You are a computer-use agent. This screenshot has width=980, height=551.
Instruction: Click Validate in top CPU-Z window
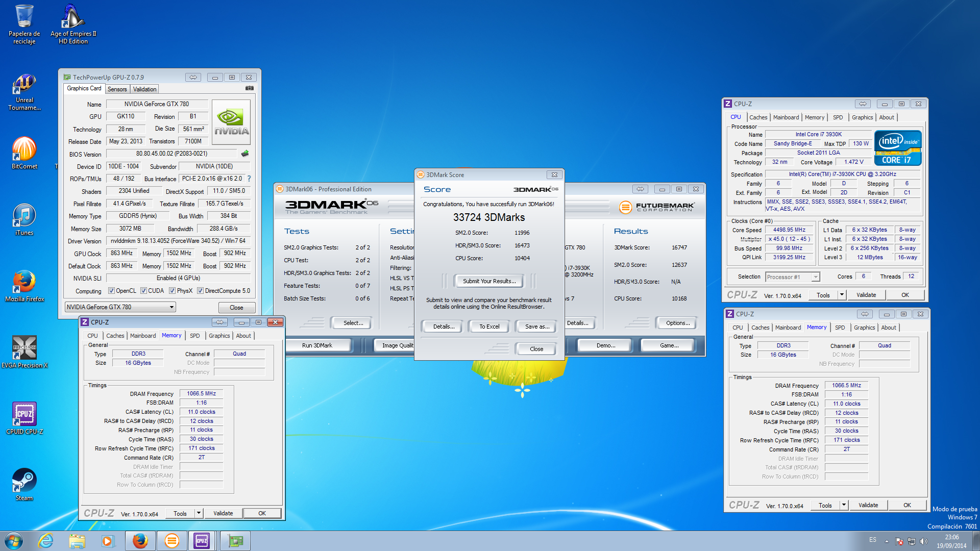866,295
